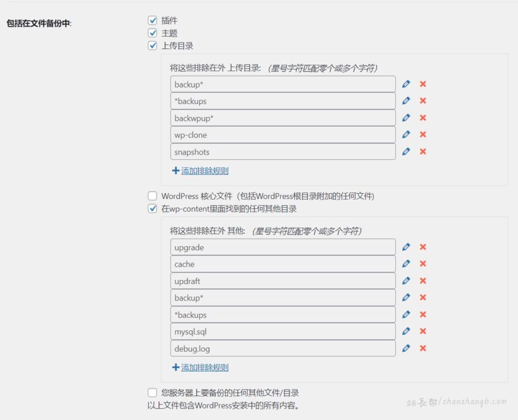Delete the snapshots exclusion rule
Screen dimensions: 518x420
coord(423,151)
